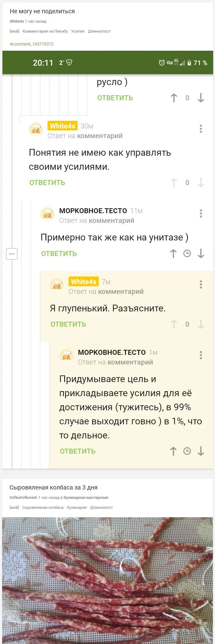
Task: Open the 'Комментарии на Пикабу' tag
Action: point(45,31)
